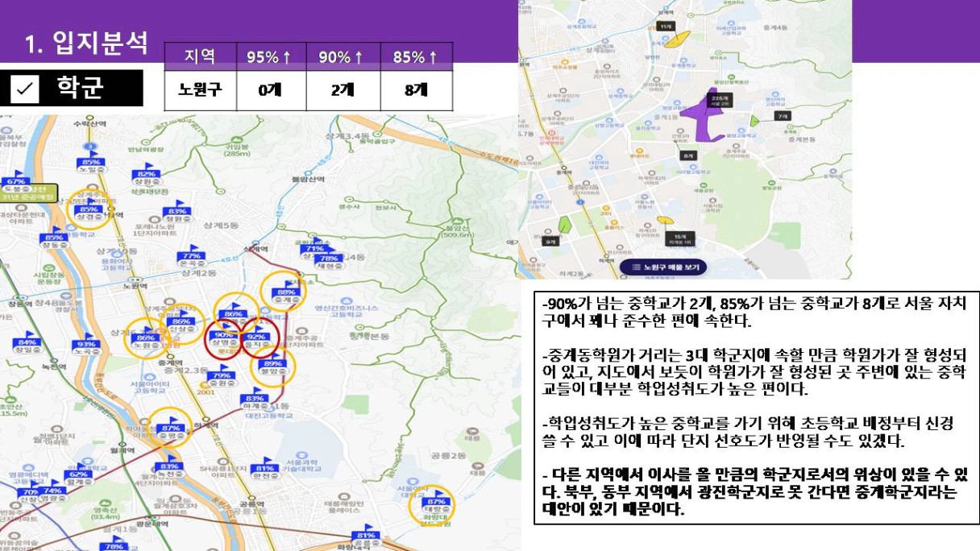Screen dimensions: 980x551
Task: Select the 92% 을지중 school flag marker
Action: click(256, 337)
